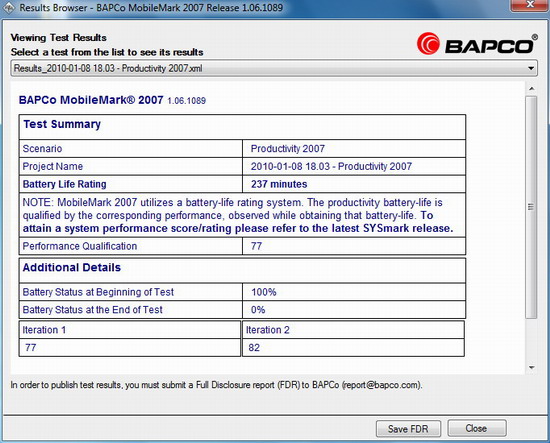The width and height of the screenshot is (550, 443).
Task: Click the Project Name value cell
Action: point(354,166)
